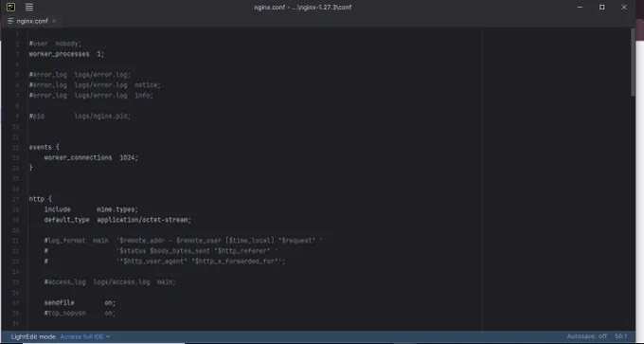Close the editor window
This screenshot has height=344, width=644.
click(624, 7)
